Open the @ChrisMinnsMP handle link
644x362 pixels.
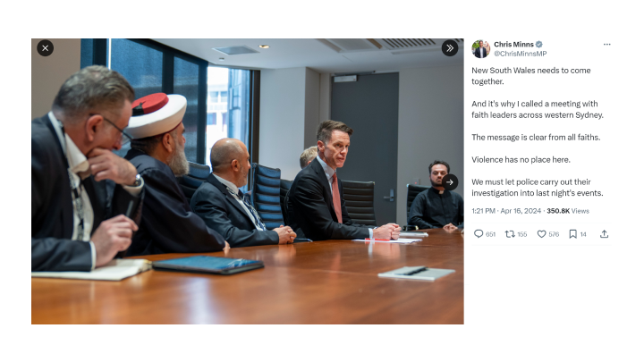[520, 54]
